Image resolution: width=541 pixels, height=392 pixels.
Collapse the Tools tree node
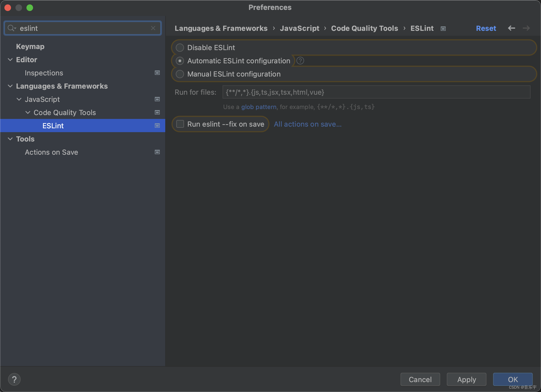pyautogui.click(x=10, y=139)
